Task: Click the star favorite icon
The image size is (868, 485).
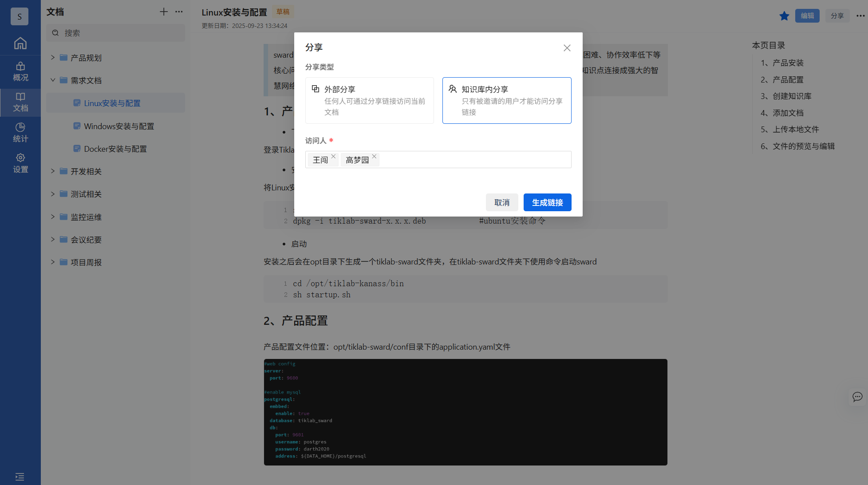Action: (784, 16)
